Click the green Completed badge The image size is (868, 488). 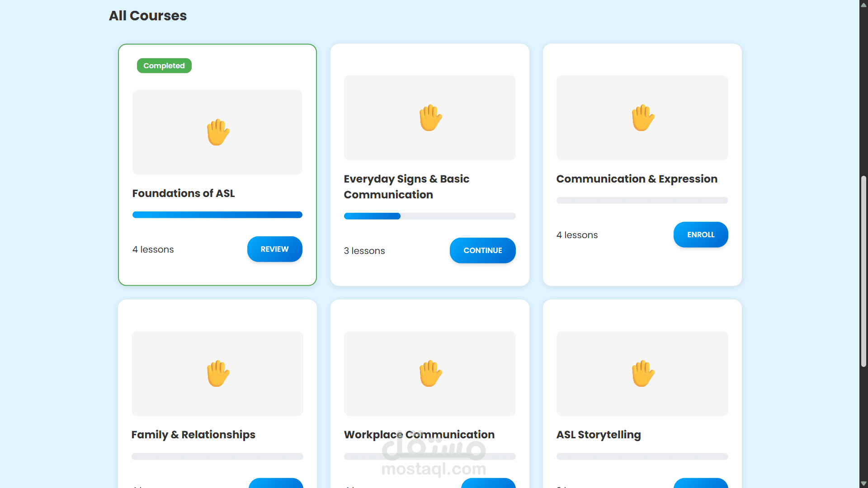click(164, 66)
